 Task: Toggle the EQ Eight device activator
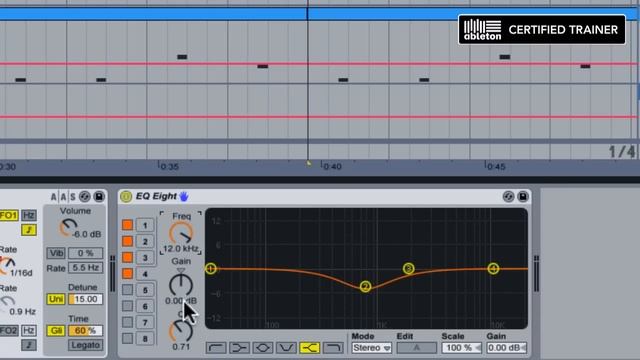point(126,197)
